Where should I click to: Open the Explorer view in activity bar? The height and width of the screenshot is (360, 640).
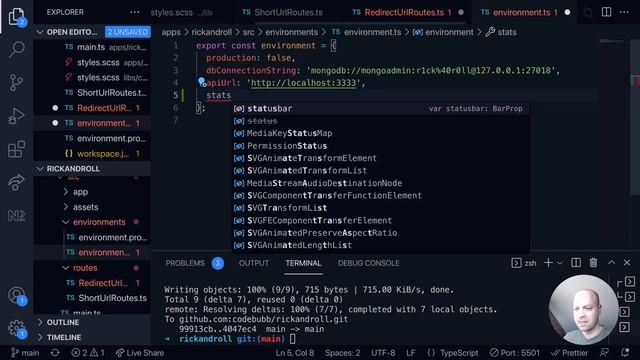pyautogui.click(x=16, y=16)
